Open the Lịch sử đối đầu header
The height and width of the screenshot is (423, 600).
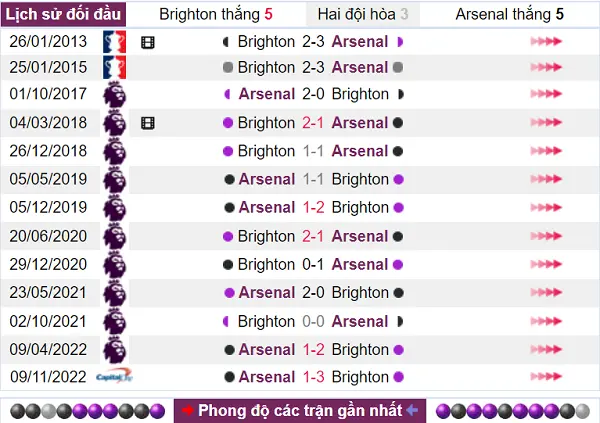tap(63, 15)
